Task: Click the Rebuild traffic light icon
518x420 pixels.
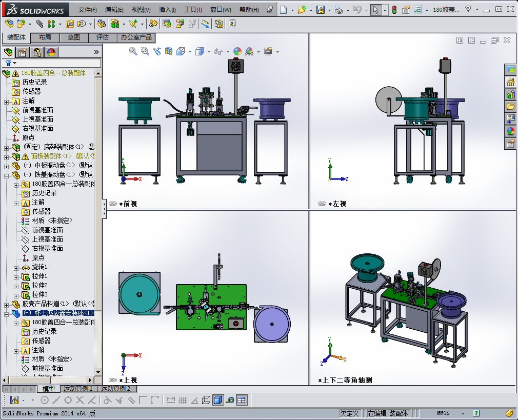Action: 394,10
